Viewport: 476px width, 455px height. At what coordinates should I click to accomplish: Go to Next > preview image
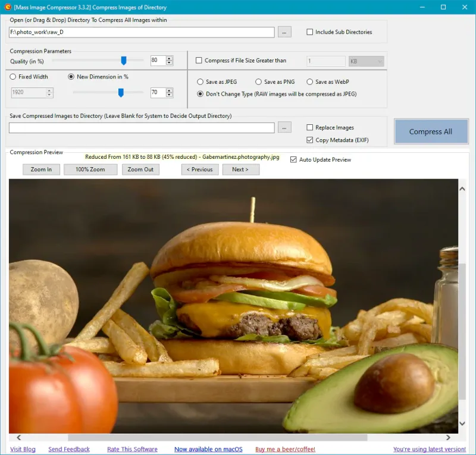(240, 170)
